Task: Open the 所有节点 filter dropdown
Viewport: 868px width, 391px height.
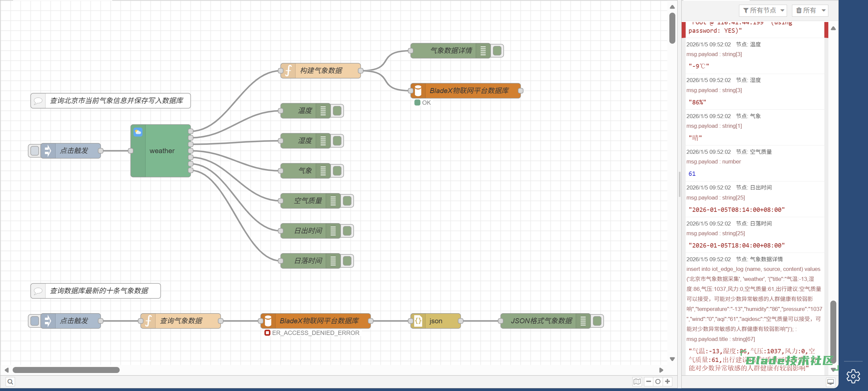Action: click(763, 10)
